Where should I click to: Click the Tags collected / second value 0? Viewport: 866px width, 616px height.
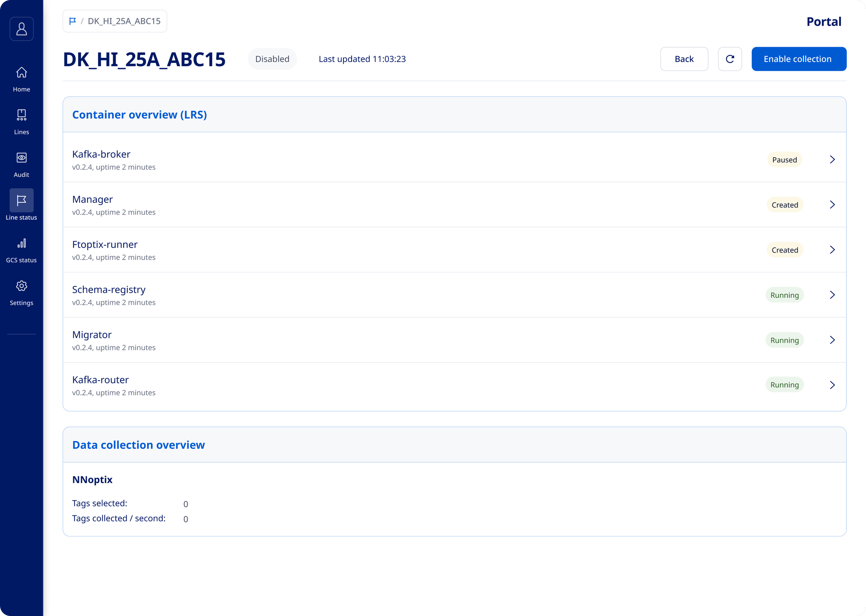(186, 519)
